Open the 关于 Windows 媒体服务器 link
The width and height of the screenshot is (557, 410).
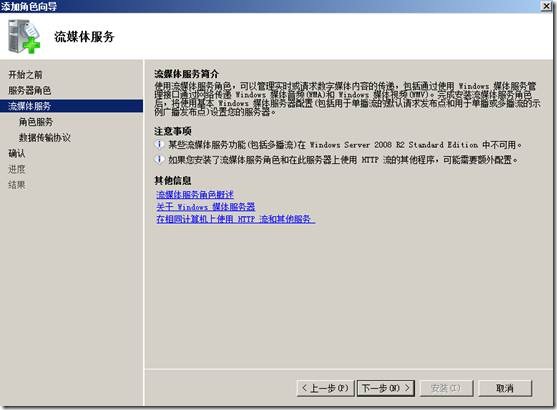pyautogui.click(x=205, y=206)
